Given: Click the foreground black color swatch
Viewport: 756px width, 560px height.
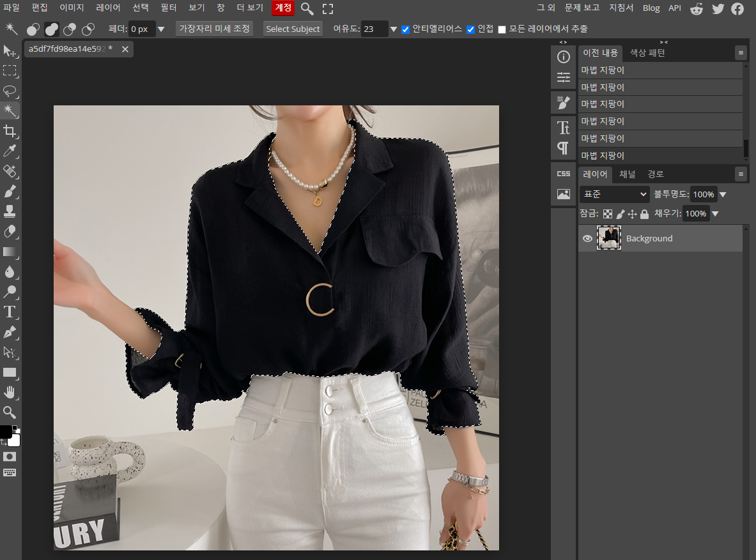Looking at the screenshot, I should tap(6, 432).
